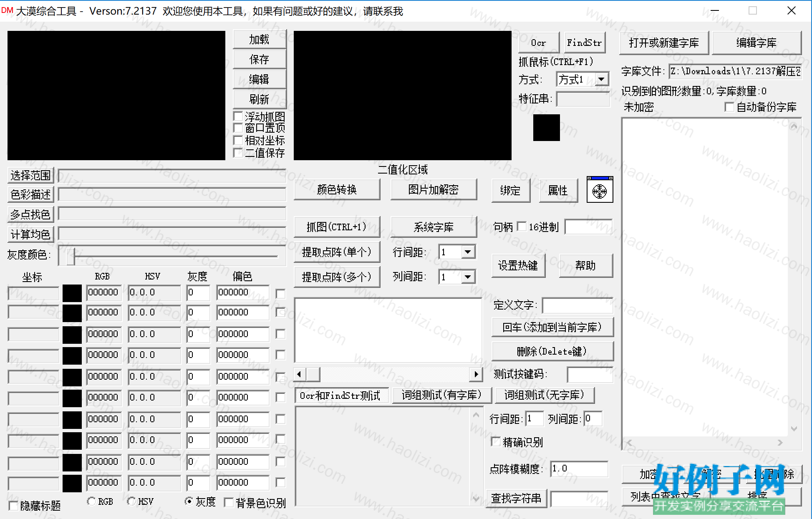Enable the 浮动抓图 checkbox

tap(238, 116)
